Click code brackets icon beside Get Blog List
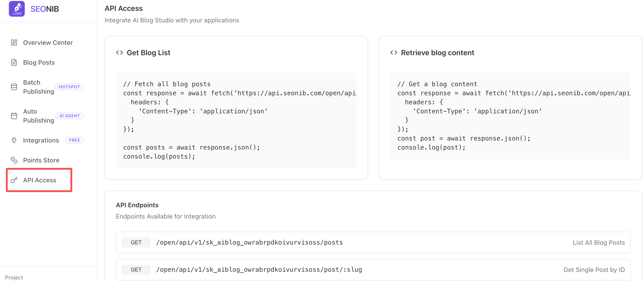This screenshot has width=644, height=281. pos(119,53)
